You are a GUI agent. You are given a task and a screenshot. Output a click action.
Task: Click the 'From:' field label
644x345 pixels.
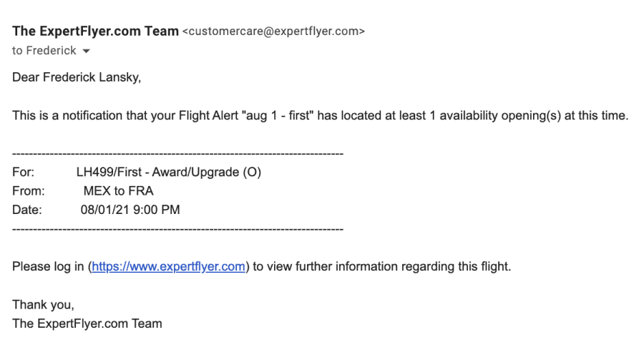point(29,191)
